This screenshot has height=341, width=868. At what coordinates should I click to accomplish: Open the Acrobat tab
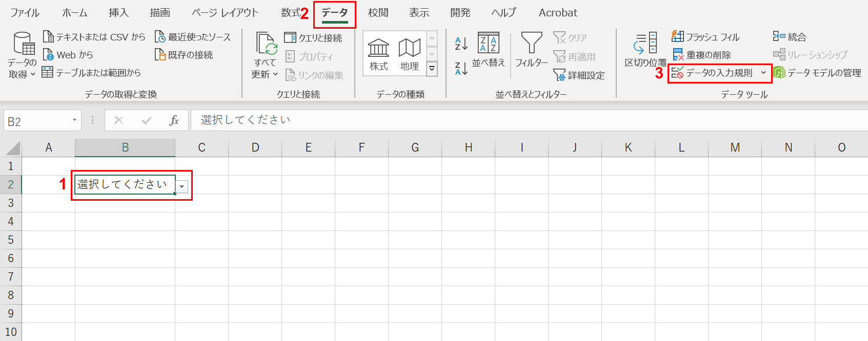coord(558,13)
